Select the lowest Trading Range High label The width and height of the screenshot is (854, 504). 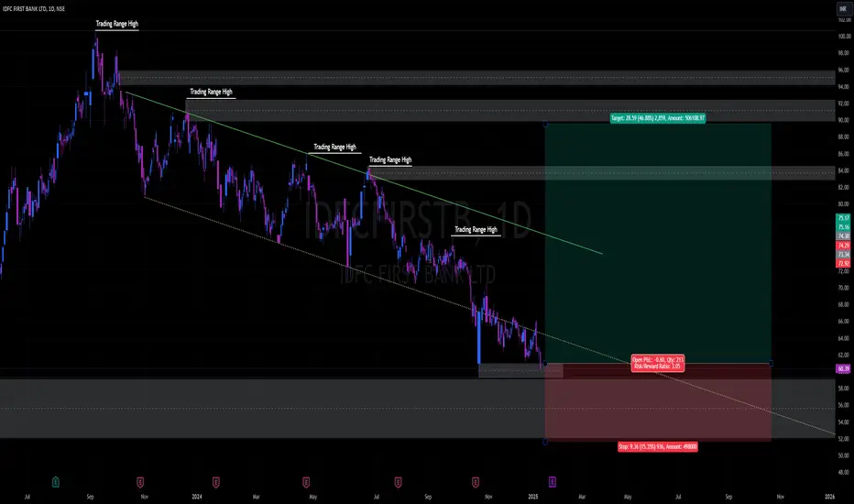pyautogui.click(x=476, y=229)
